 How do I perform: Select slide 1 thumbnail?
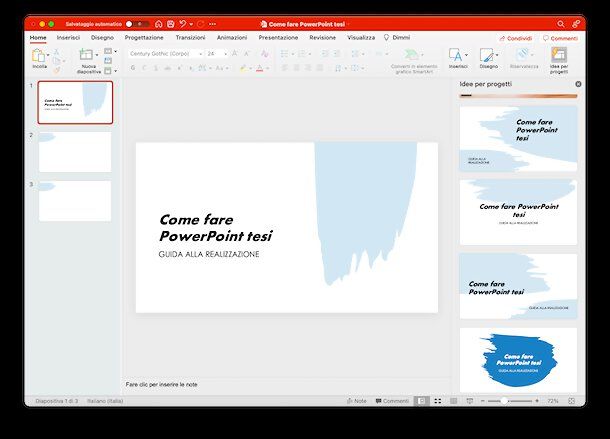click(75, 103)
